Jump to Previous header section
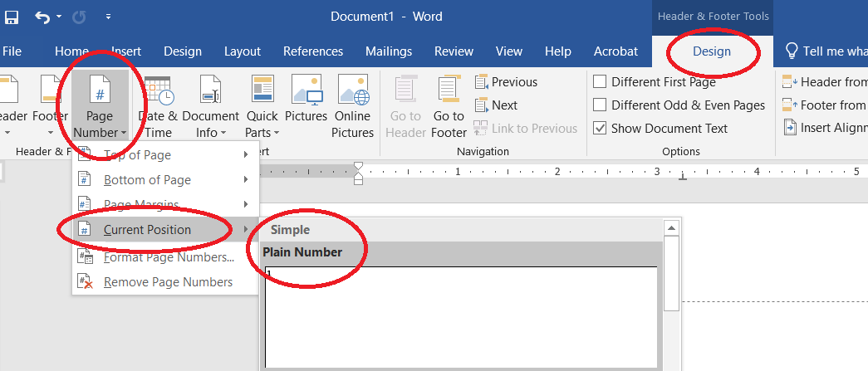This screenshot has height=371, width=868. pos(506,82)
